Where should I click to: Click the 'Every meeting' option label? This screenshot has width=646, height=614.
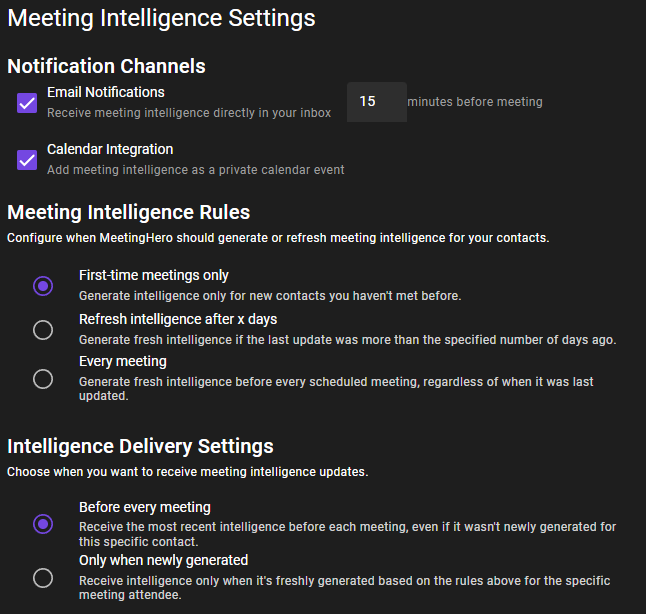point(123,361)
